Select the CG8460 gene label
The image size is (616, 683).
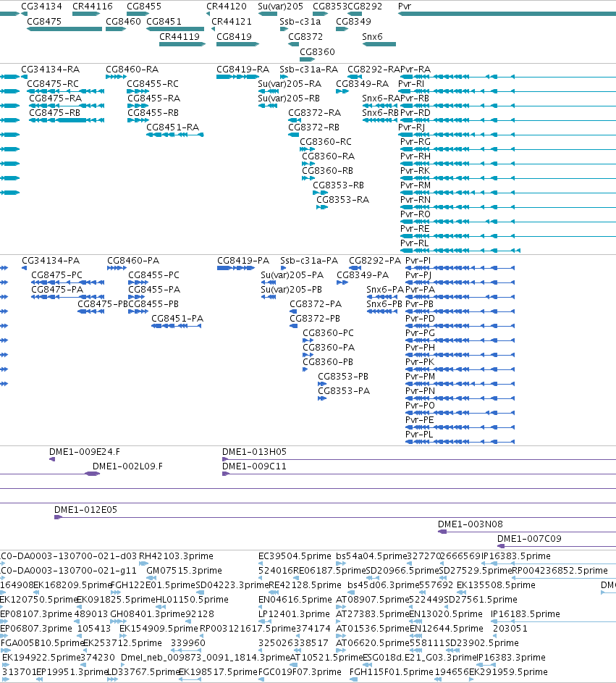(x=123, y=21)
